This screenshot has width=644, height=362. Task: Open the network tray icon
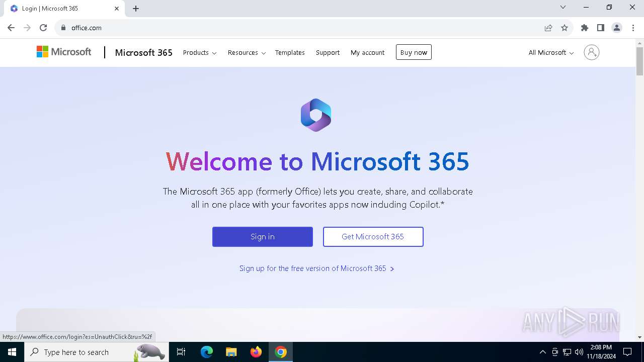[567, 352]
